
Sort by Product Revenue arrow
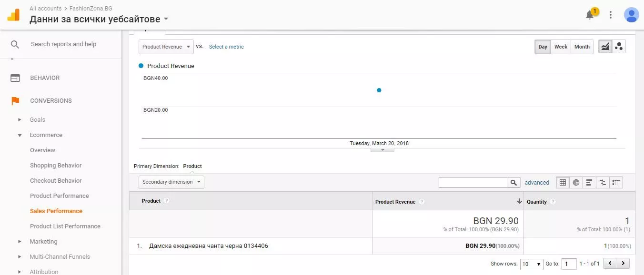coord(519,201)
